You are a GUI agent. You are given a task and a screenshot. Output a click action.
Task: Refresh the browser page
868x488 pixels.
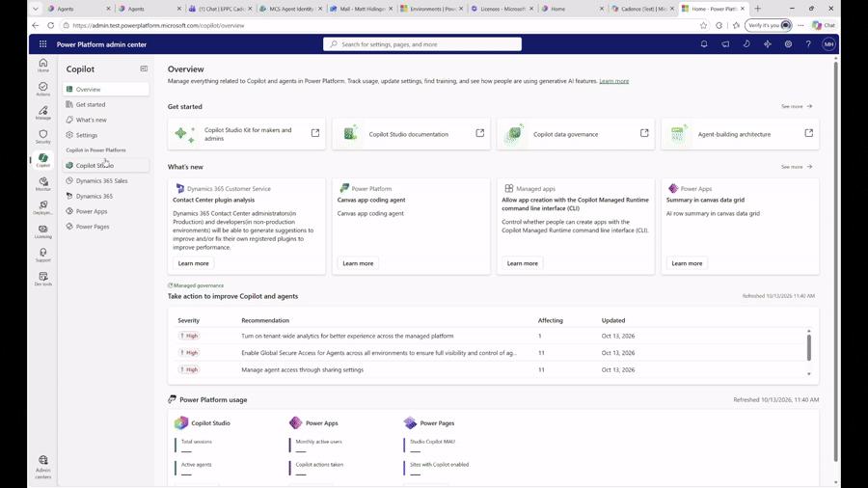click(50, 25)
